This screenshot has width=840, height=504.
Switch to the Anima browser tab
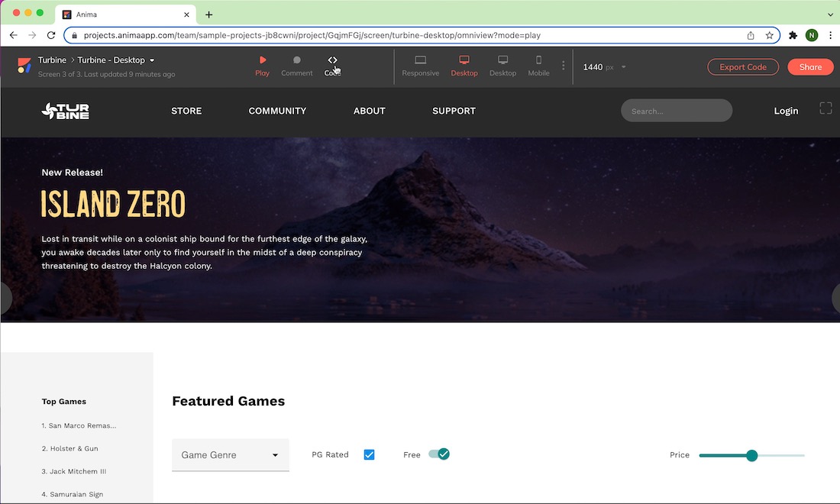click(x=126, y=15)
